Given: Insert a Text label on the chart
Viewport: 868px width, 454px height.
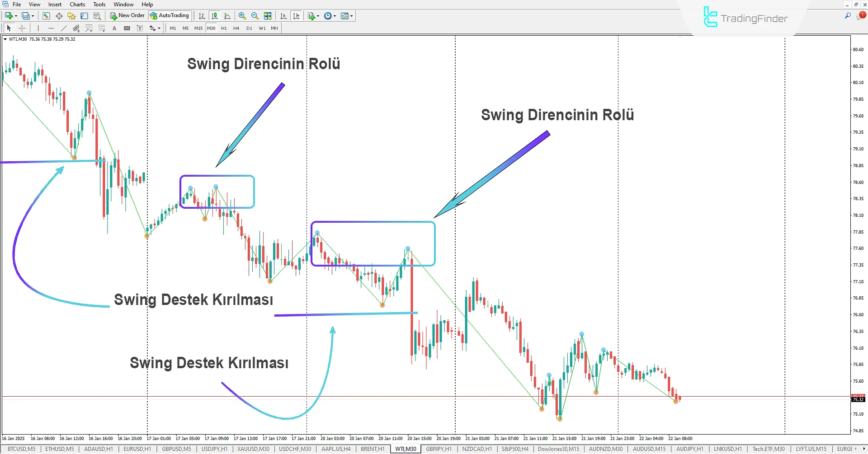Looking at the screenshot, I should click(x=140, y=28).
